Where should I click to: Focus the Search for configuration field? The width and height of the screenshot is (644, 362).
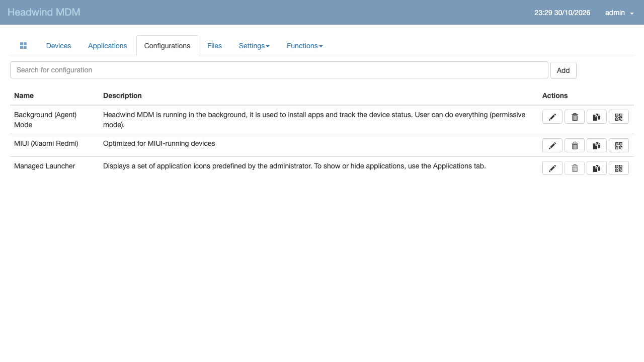pyautogui.click(x=279, y=70)
